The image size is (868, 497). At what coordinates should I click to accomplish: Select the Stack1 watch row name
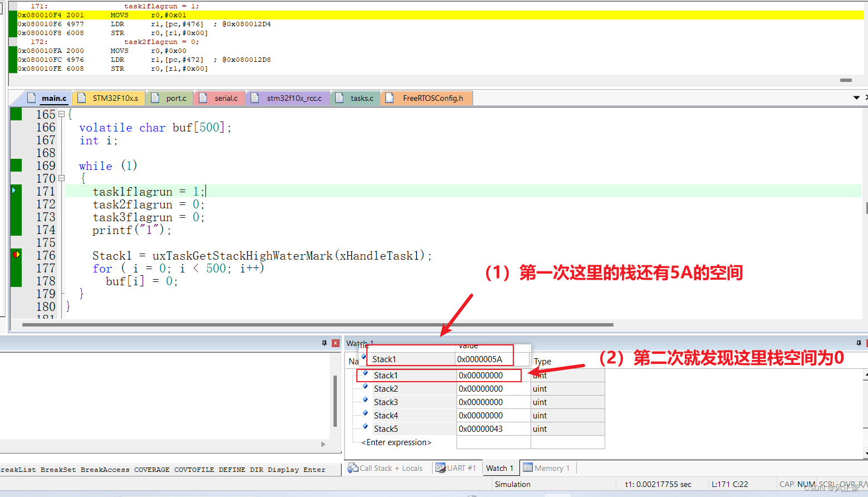click(386, 376)
